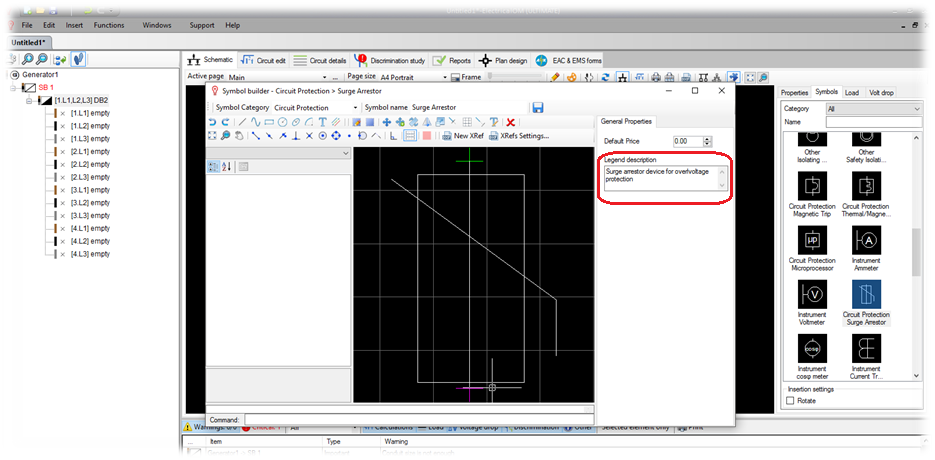Click the Zoom extents icon in symbol builder
The height and width of the screenshot is (460, 935).
click(212, 135)
